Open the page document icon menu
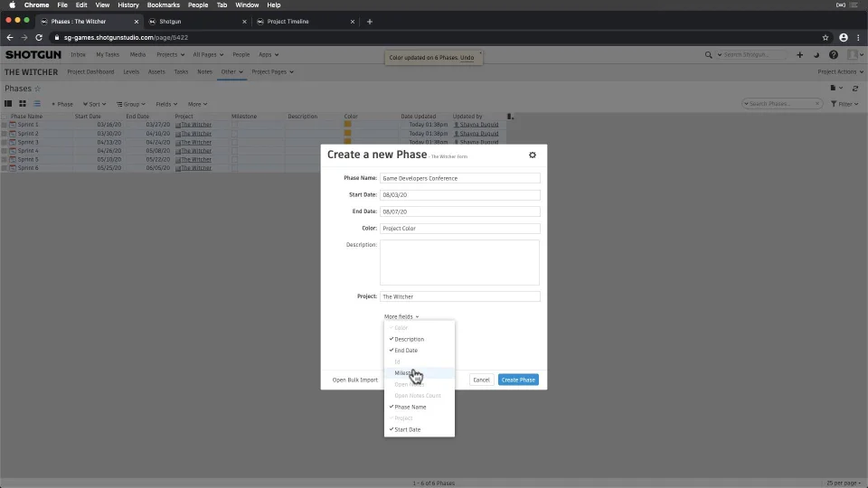The width and height of the screenshot is (868, 488). [x=835, y=88]
